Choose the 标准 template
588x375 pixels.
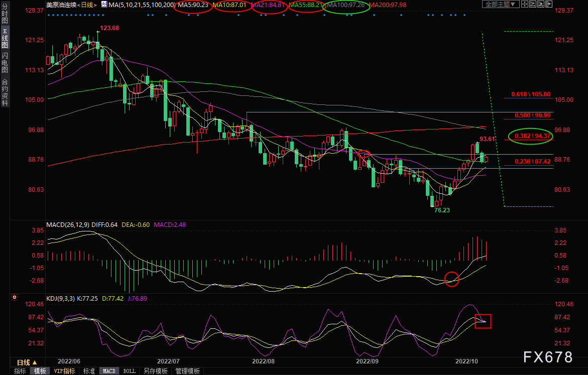click(x=89, y=371)
